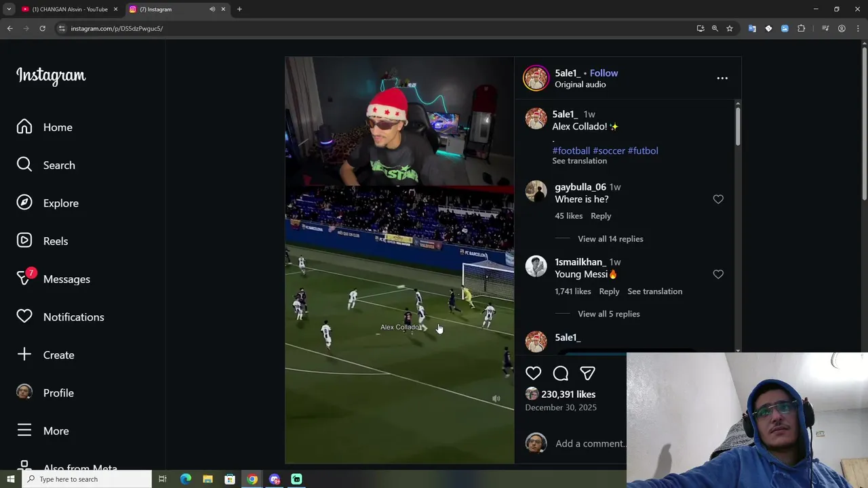Image resolution: width=868 pixels, height=488 pixels.
Task: Launch Microsoft Edge from taskbar
Action: 186,479
